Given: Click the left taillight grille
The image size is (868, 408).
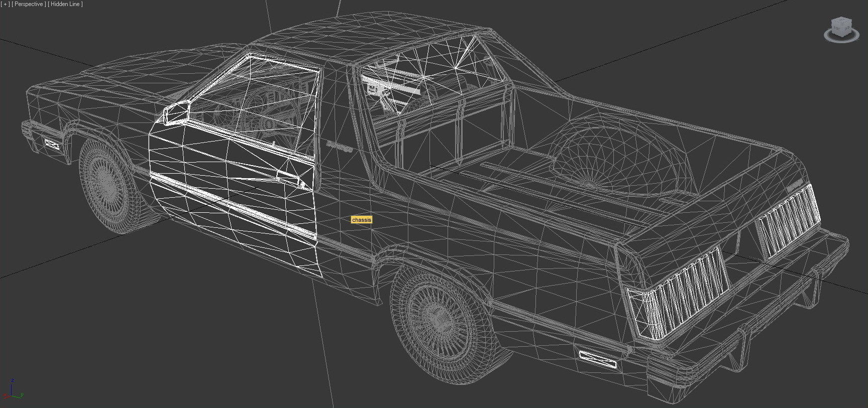Looking at the screenshot, I should coord(678,295).
